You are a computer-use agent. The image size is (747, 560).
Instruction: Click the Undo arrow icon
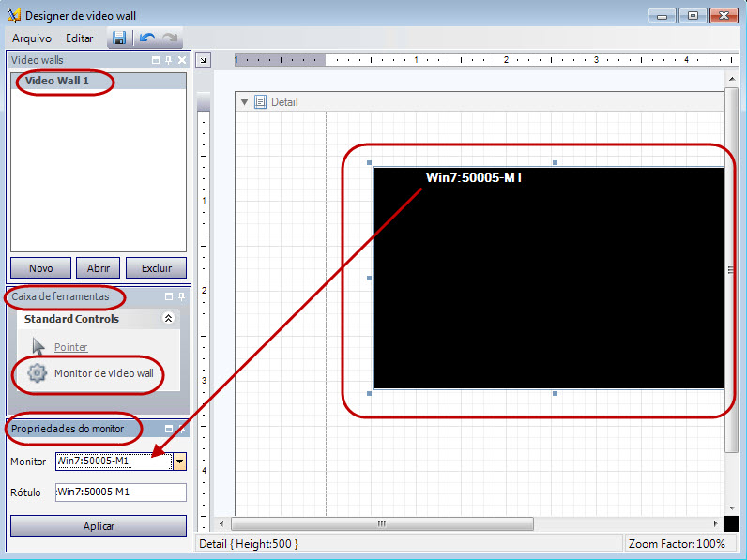click(x=147, y=38)
